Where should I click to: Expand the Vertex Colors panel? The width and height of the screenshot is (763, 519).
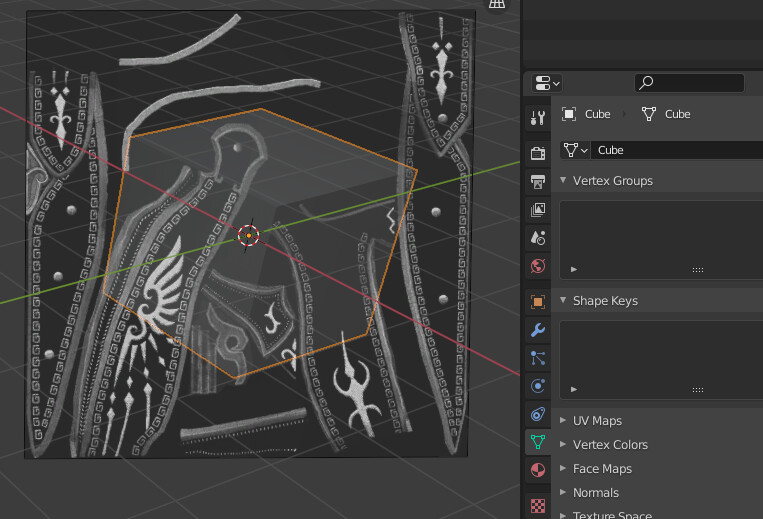(x=563, y=444)
